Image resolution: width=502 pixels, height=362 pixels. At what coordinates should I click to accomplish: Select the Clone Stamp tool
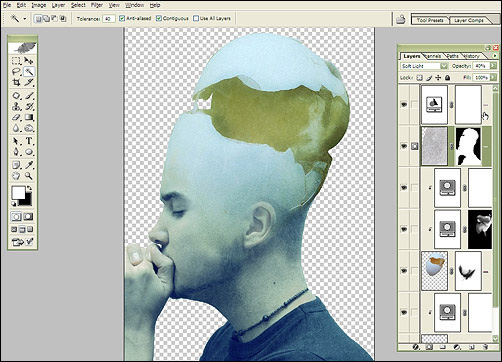coord(16,107)
